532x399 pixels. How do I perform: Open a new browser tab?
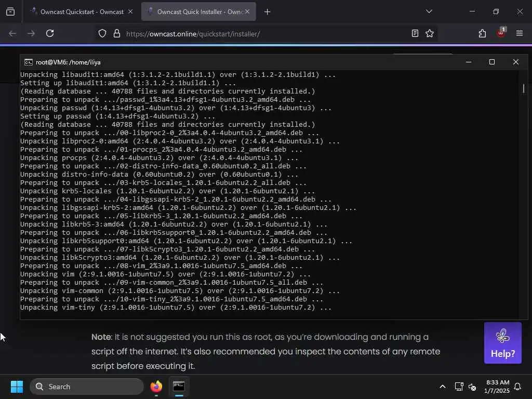[x=268, y=12]
